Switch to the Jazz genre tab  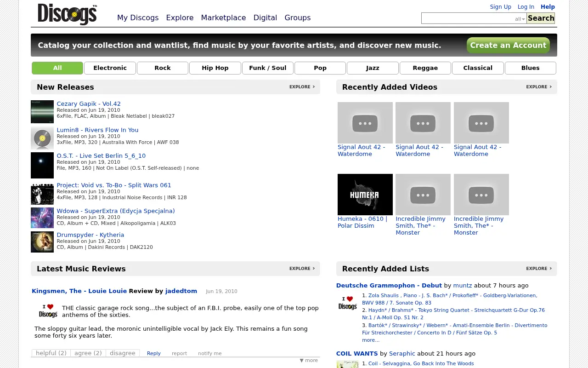coord(373,68)
